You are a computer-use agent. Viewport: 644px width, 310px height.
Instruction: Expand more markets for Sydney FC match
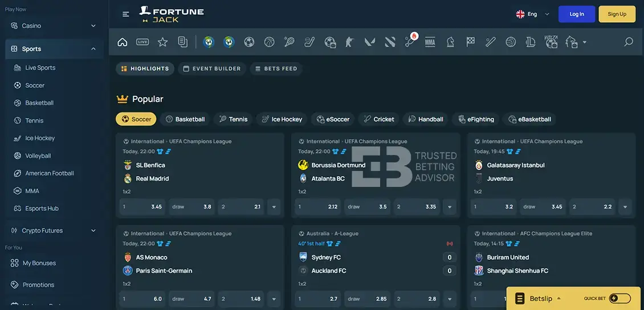click(x=450, y=299)
